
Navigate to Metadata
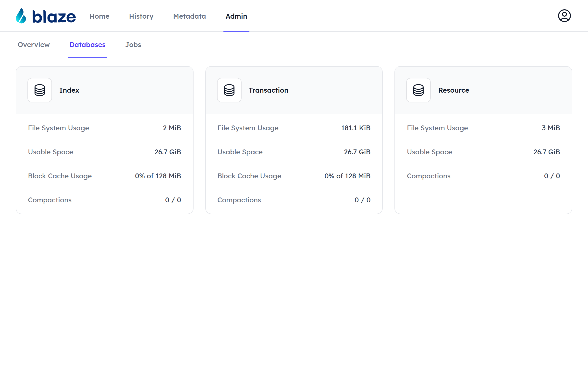click(x=189, y=16)
